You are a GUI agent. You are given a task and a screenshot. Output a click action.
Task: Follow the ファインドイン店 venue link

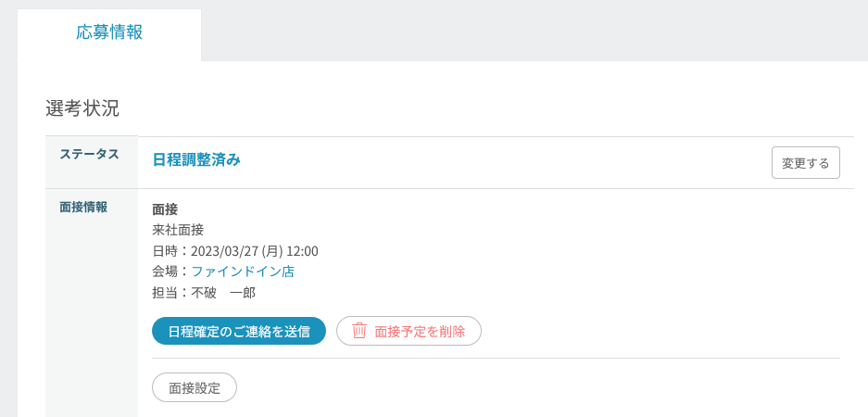(x=243, y=272)
